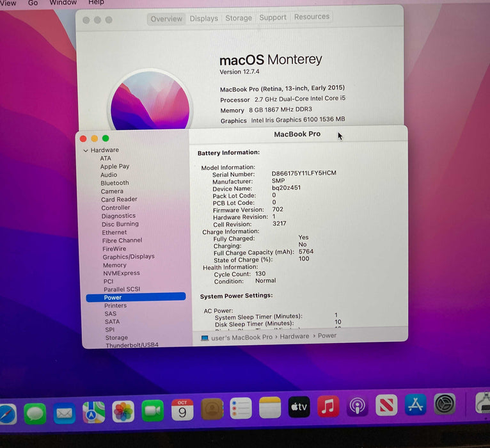Open the Maps dock icon
Viewport: 490px width, 448px height.
94,412
